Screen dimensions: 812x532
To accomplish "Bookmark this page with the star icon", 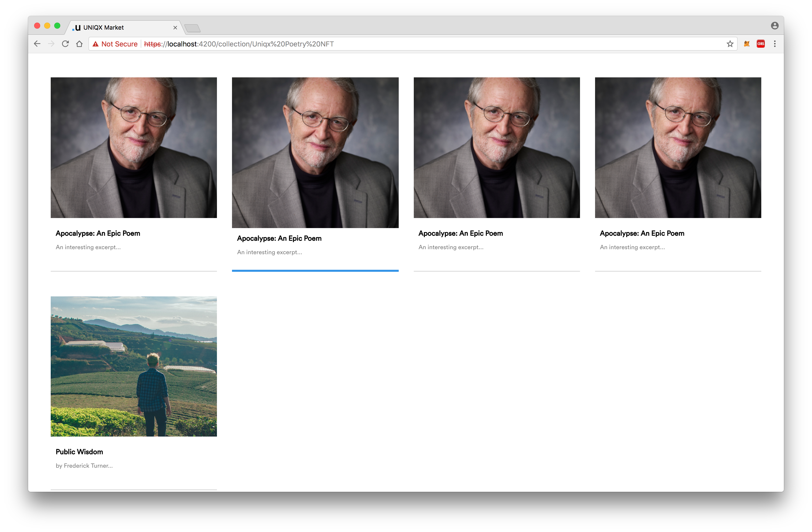I will point(730,44).
